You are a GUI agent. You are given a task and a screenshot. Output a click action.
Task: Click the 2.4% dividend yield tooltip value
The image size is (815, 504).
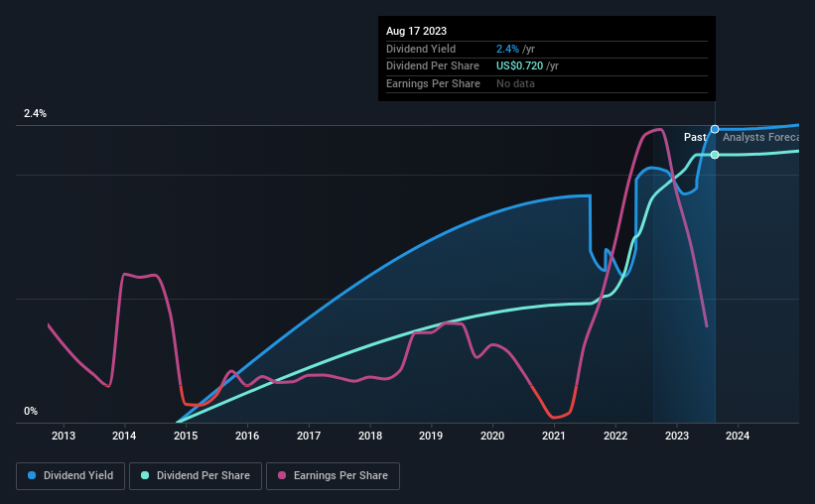pos(507,49)
